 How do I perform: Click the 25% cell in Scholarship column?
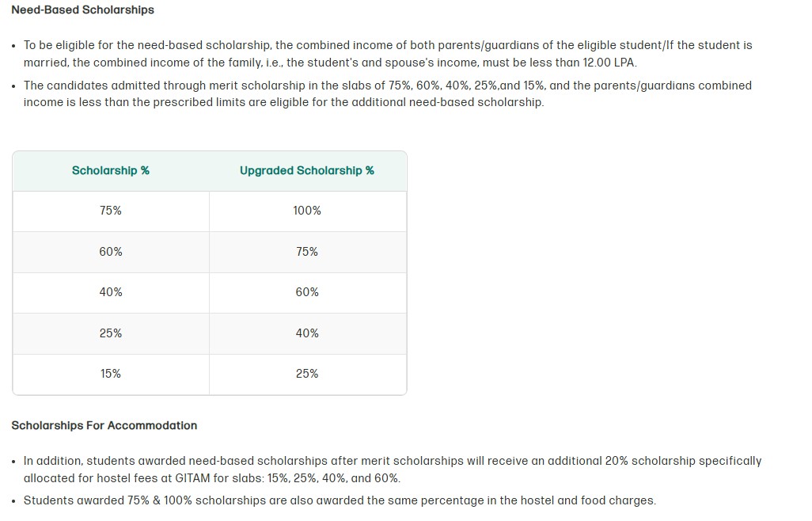[111, 333]
